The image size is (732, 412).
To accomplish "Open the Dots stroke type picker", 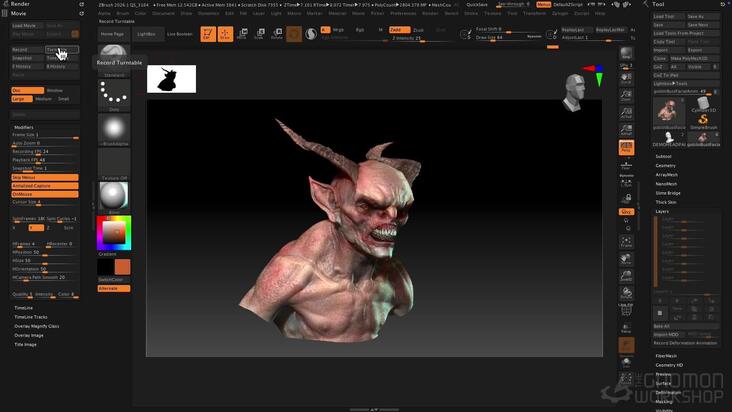I will (114, 95).
